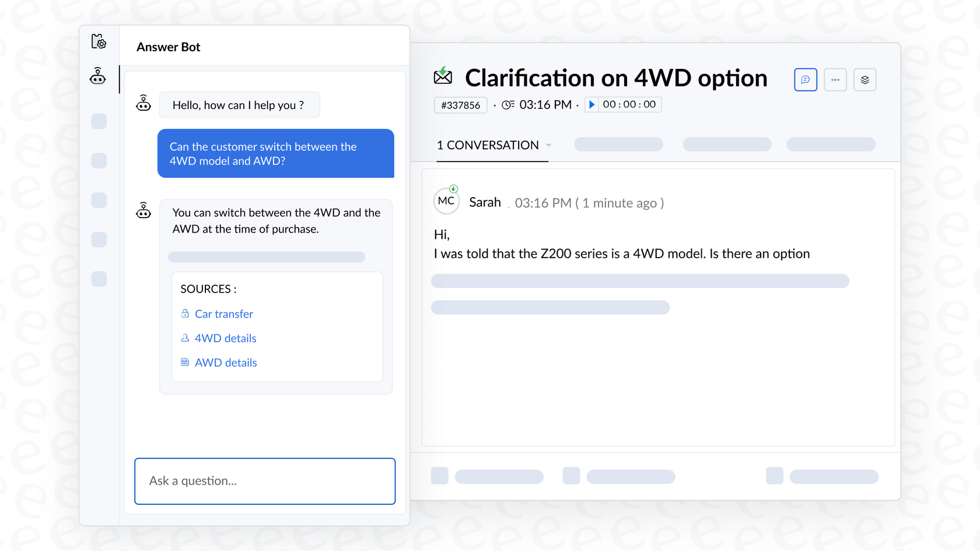
Task: Switch to the 1 CONVERSATION tab
Action: tap(488, 145)
